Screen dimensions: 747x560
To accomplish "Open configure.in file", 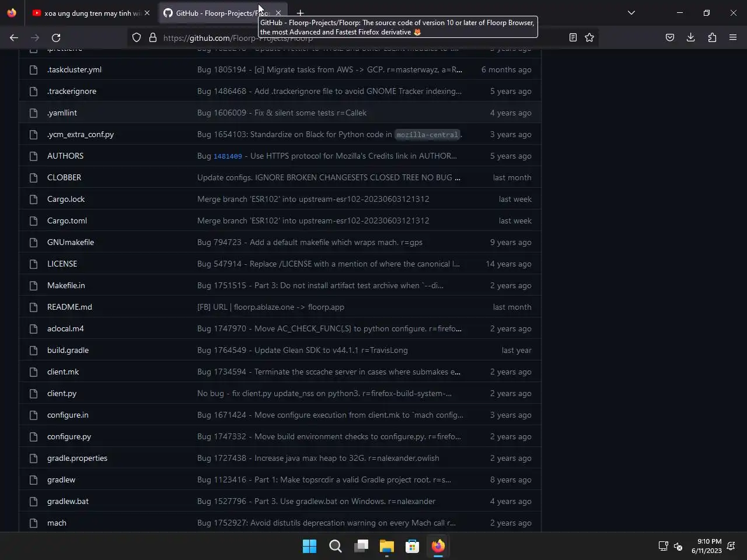I will 68,415.
